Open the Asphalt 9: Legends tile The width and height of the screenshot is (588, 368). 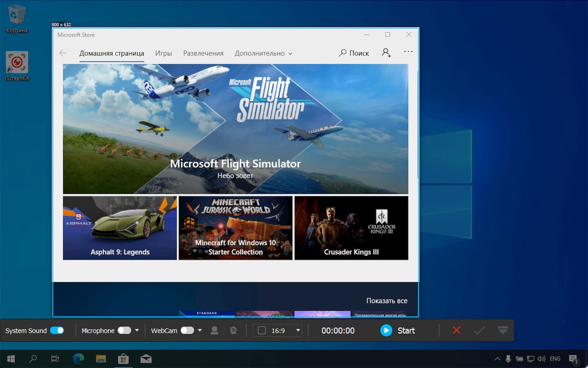click(120, 228)
